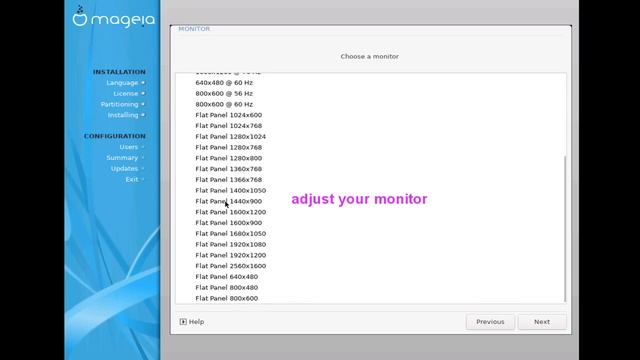The height and width of the screenshot is (360, 640).
Task: Pick Flat Panel 2560x1600 monitor
Action: (x=231, y=266)
